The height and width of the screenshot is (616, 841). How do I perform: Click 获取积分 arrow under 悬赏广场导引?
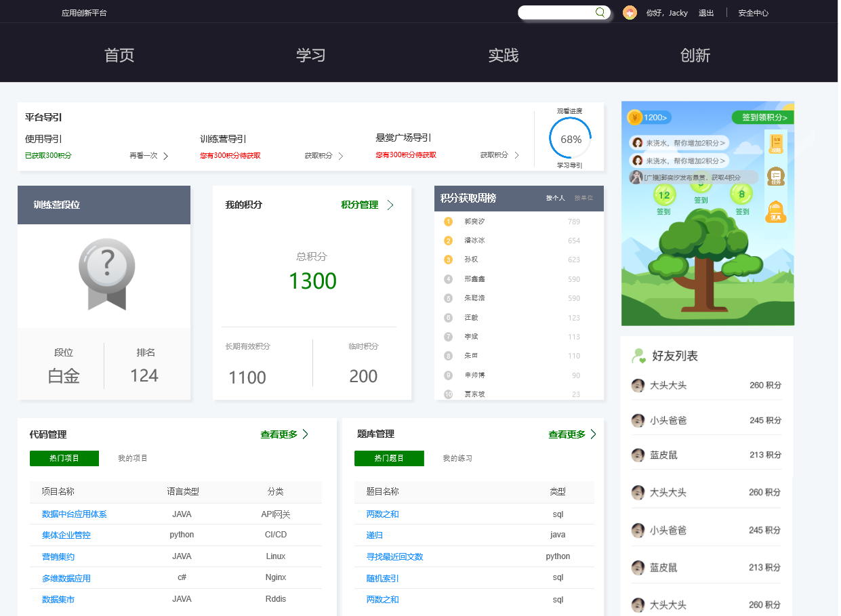pos(516,155)
